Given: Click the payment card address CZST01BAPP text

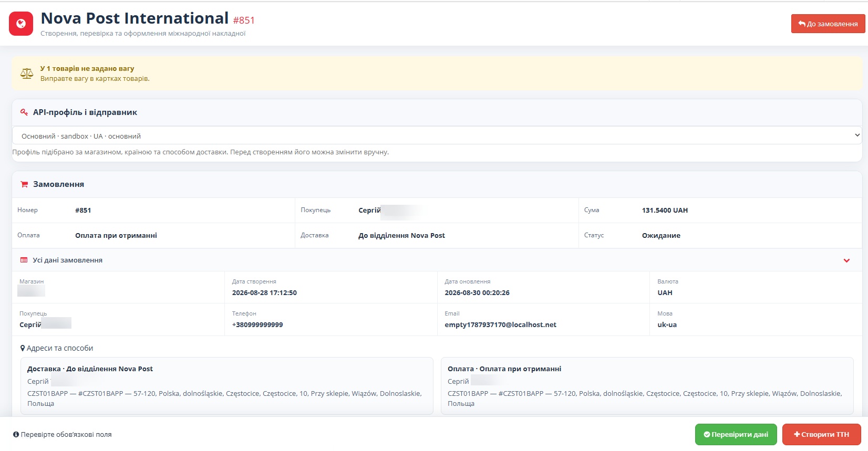Looking at the screenshot, I should point(645,398).
